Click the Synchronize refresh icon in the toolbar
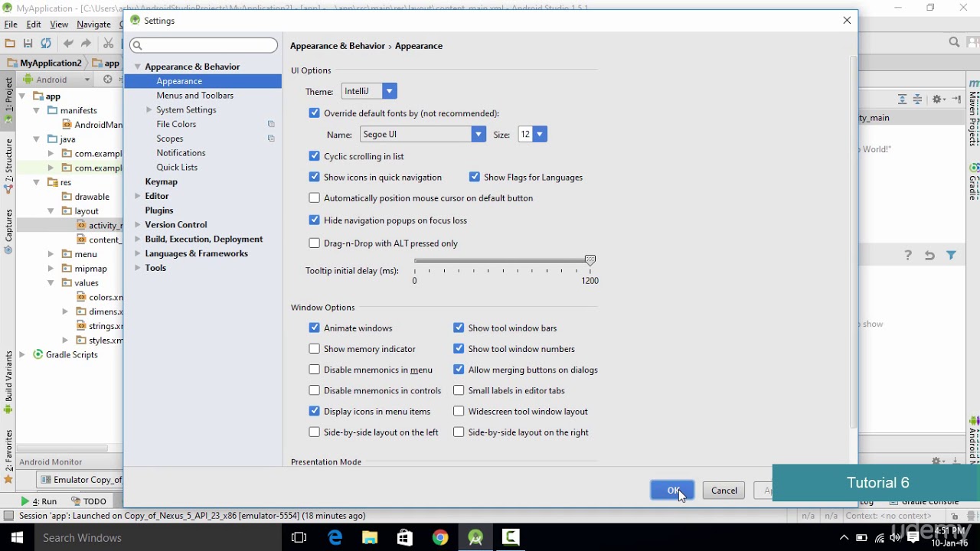The height and width of the screenshot is (551, 980). tap(46, 44)
